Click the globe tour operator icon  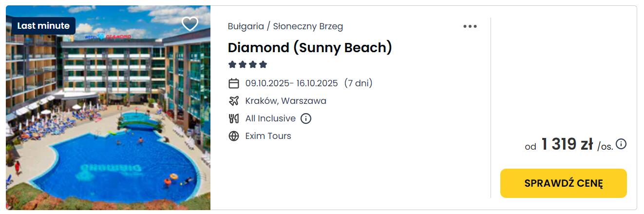(x=234, y=136)
